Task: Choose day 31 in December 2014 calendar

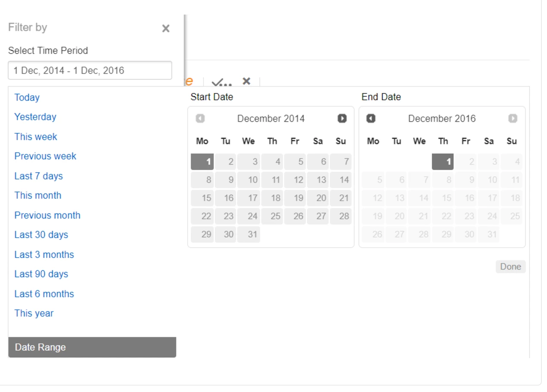Action: click(248, 234)
